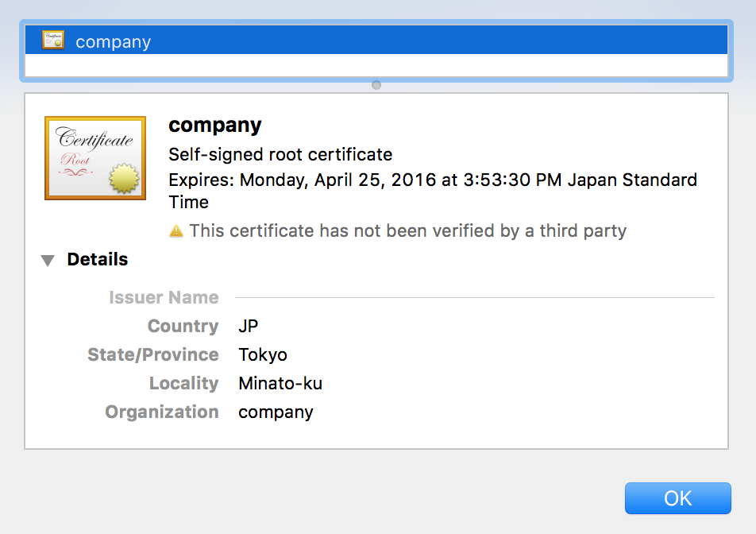Select the Locality value Minato-ku
The width and height of the screenshot is (756, 534).
click(280, 384)
